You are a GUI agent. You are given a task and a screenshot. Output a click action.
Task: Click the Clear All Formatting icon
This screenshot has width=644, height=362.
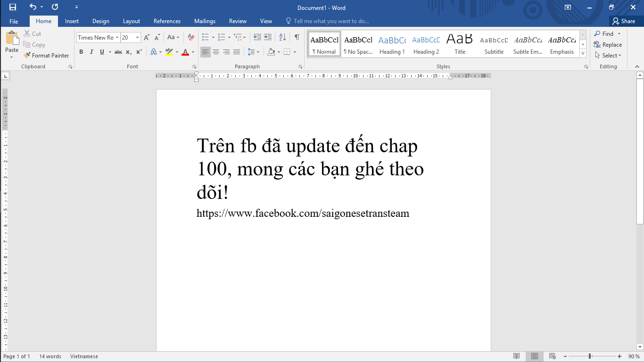click(x=190, y=37)
